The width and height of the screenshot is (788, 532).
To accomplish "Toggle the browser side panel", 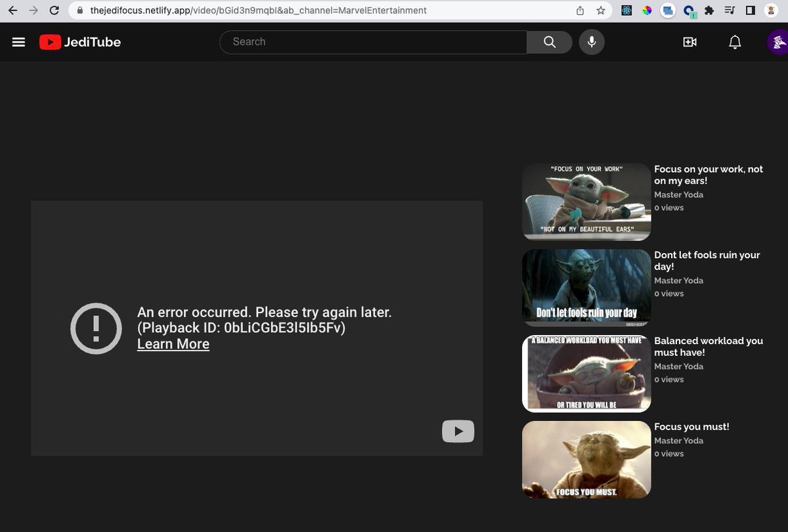I will coord(751,11).
